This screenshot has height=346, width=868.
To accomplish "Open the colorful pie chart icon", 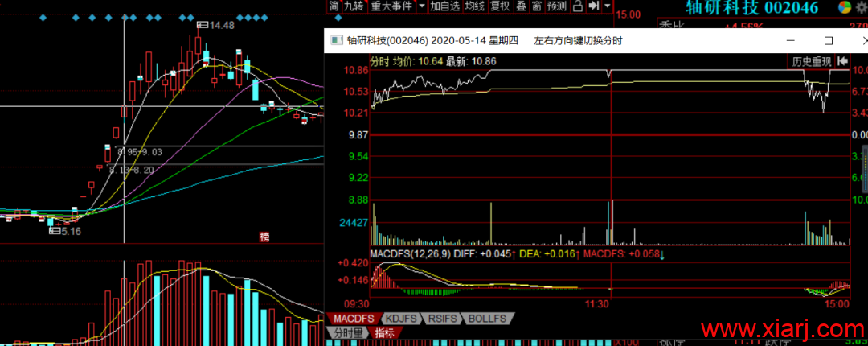I will coord(845,6).
